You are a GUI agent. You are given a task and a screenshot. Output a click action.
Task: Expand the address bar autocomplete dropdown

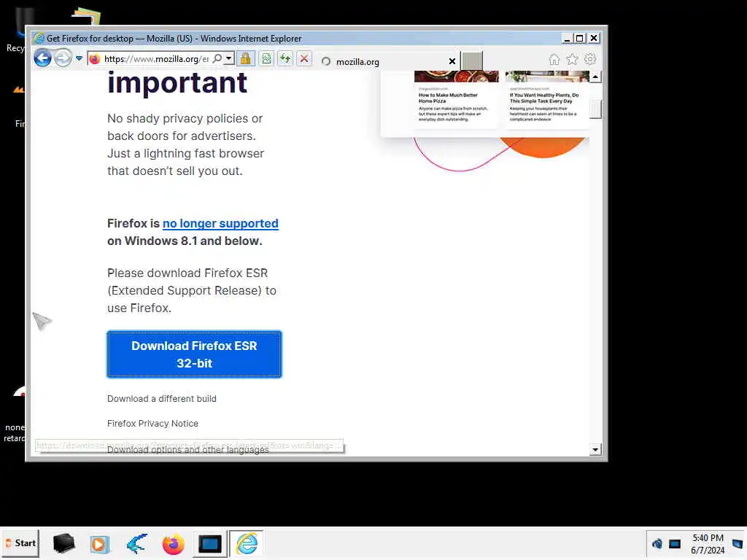(x=229, y=58)
